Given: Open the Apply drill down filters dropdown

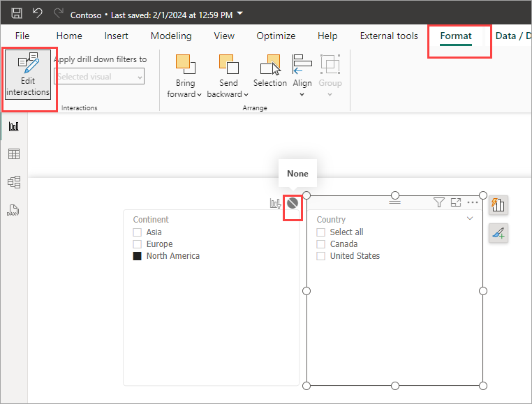Looking at the screenshot, I should tap(99, 76).
